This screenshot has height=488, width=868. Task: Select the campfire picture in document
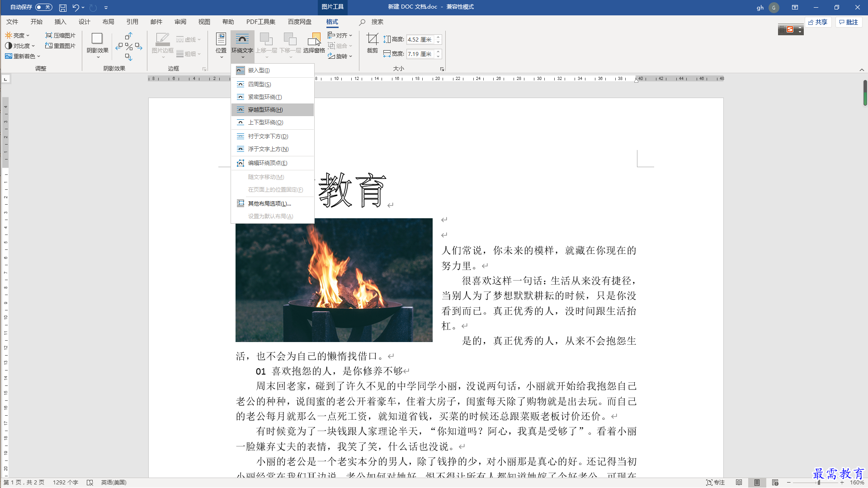pyautogui.click(x=334, y=280)
